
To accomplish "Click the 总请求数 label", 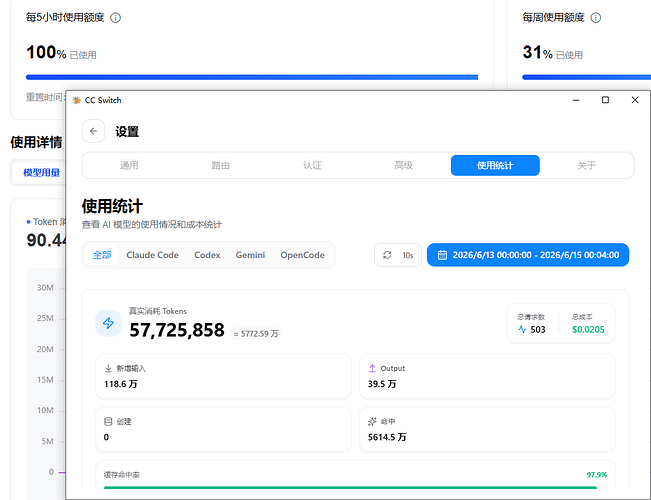I will click(x=531, y=317).
